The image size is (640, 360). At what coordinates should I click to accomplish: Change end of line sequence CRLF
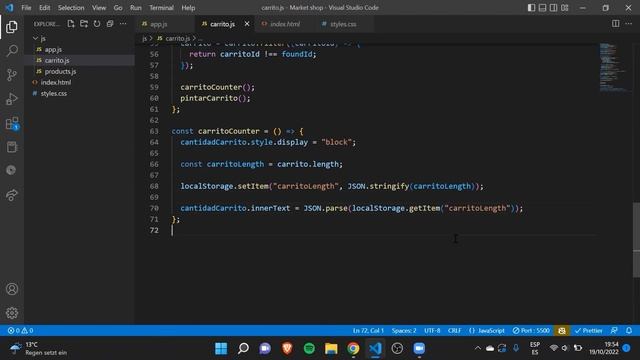click(454, 331)
